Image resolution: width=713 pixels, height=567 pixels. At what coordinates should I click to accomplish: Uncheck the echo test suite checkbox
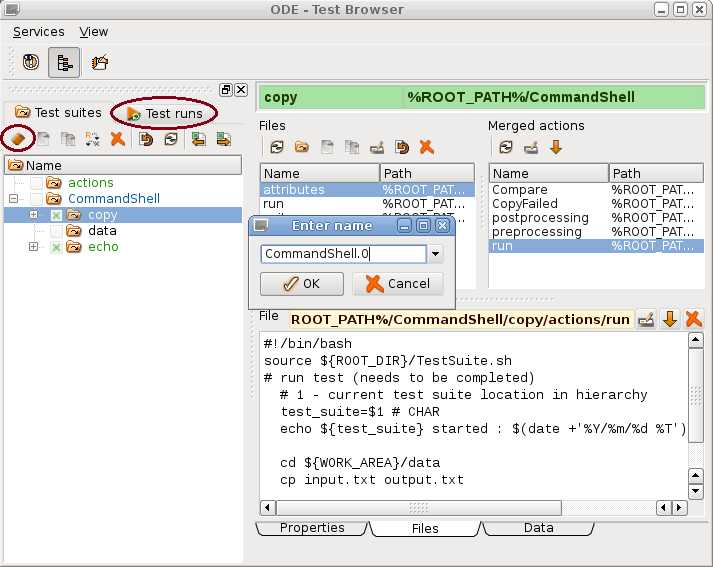coord(57,247)
